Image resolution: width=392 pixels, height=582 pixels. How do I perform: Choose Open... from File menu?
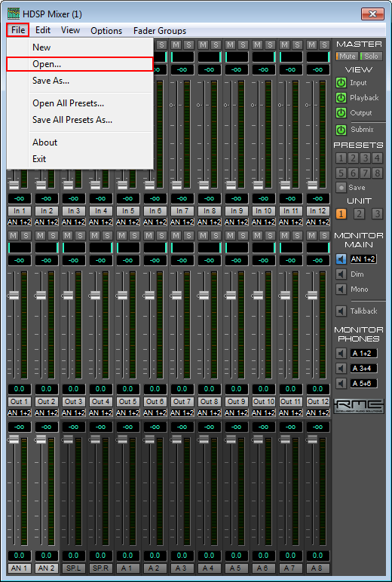(x=80, y=64)
